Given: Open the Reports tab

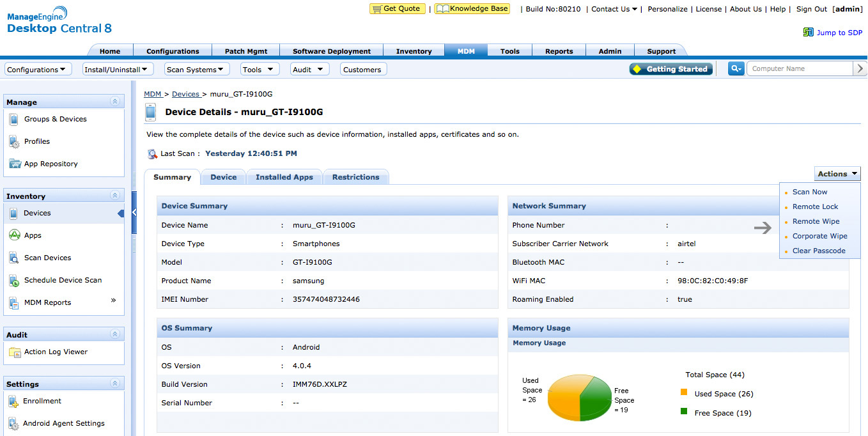Looking at the screenshot, I should point(559,51).
